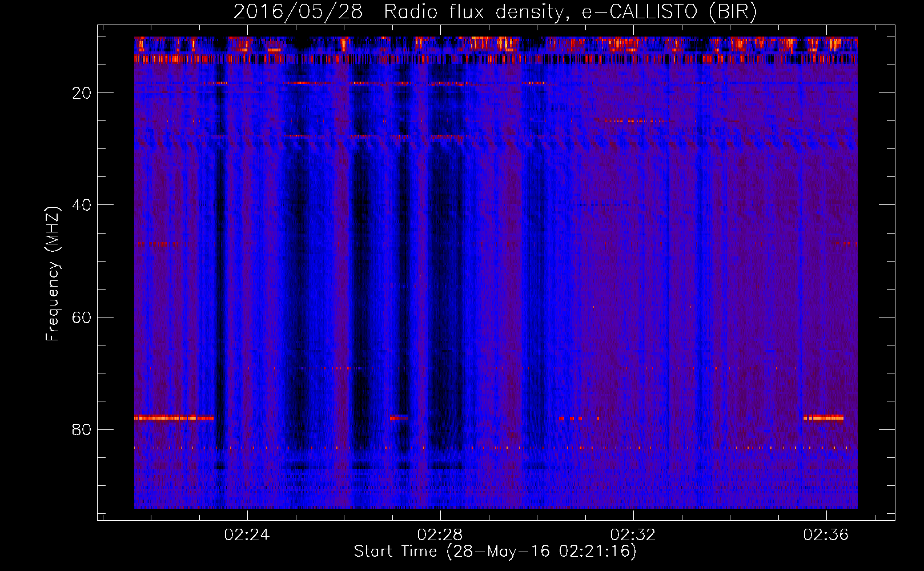Click the 'Start Time (28-May-16 02:21:16)' label
This screenshot has width=924, height=571.
pos(495,552)
